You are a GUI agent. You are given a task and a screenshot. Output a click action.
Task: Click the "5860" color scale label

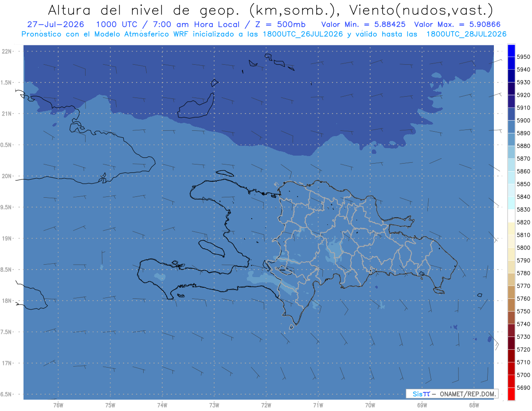click(x=524, y=171)
